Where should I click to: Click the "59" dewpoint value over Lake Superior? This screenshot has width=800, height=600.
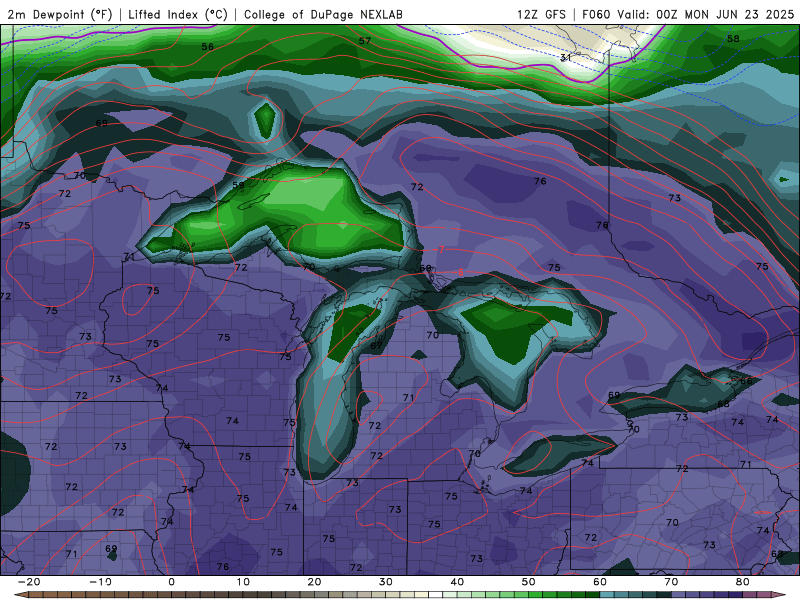239,185
